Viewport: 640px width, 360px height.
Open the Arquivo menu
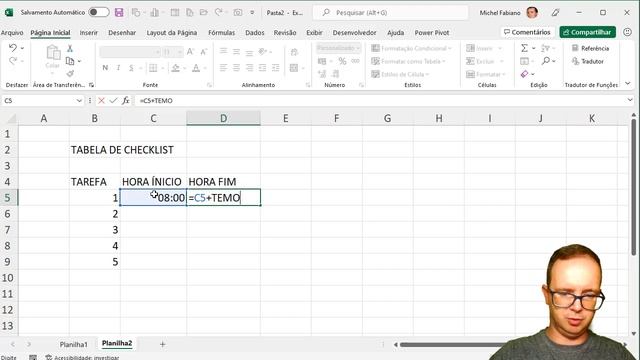[x=12, y=33]
